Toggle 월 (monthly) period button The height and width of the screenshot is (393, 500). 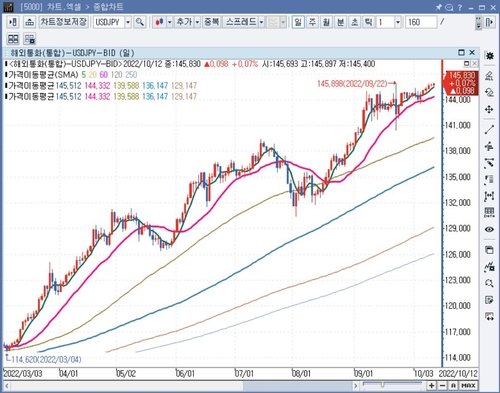click(x=326, y=22)
